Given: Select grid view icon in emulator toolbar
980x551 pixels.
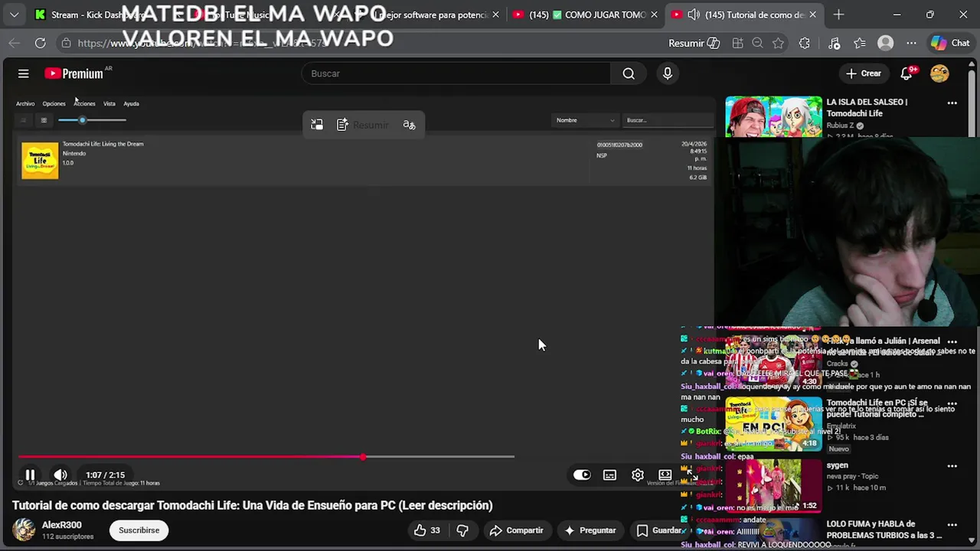Looking at the screenshot, I should point(44,120).
